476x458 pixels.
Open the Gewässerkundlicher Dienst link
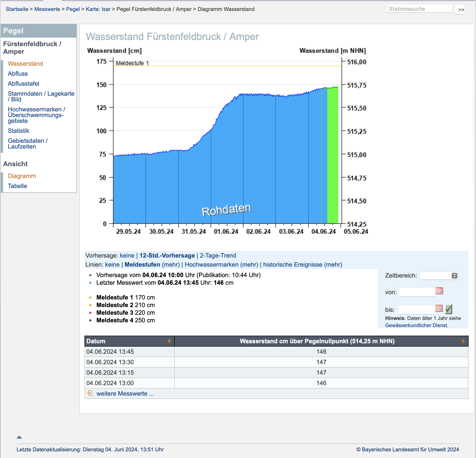tap(416, 325)
